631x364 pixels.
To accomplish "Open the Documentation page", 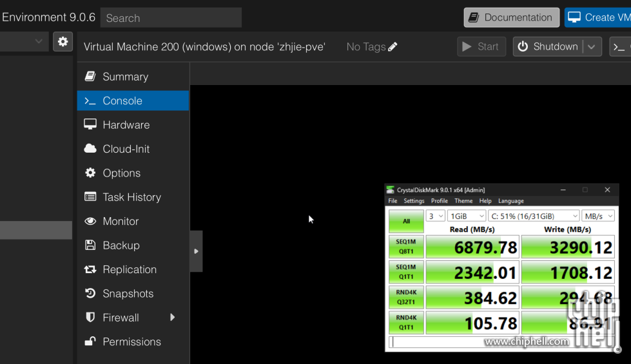I will [x=512, y=17].
